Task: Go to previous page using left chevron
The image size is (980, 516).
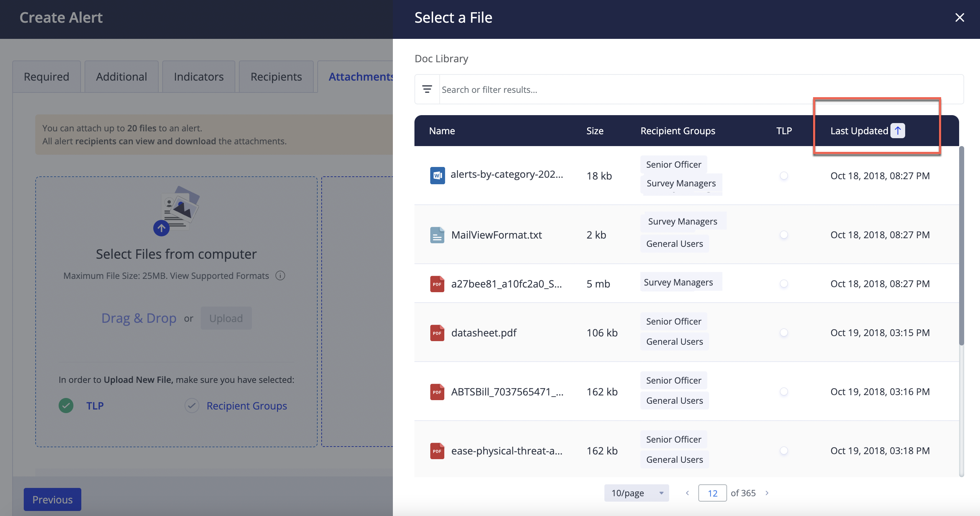Action: [687, 493]
